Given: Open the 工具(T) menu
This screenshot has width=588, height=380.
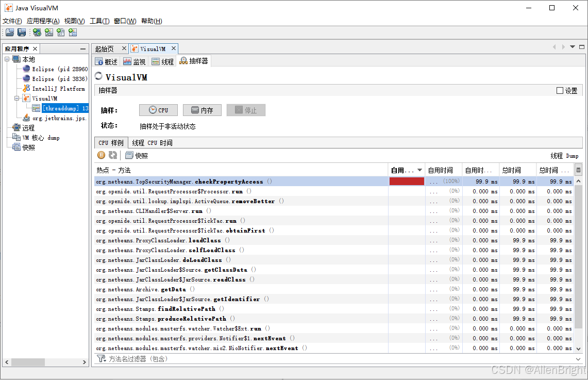Looking at the screenshot, I should click(x=99, y=21).
